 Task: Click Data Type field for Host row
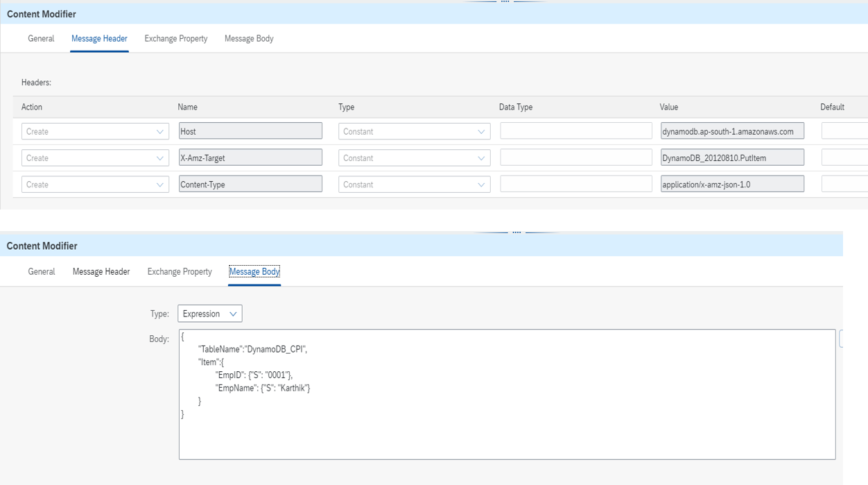[576, 132]
